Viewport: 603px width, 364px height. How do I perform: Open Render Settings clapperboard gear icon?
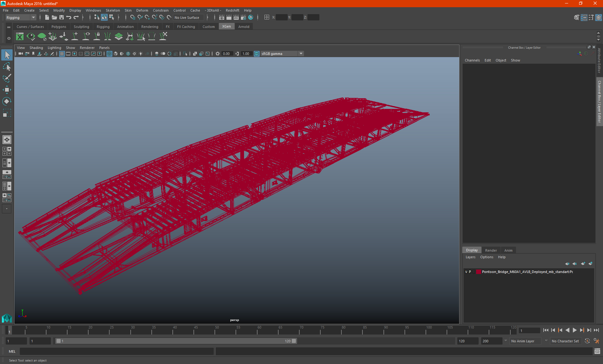[x=243, y=18]
